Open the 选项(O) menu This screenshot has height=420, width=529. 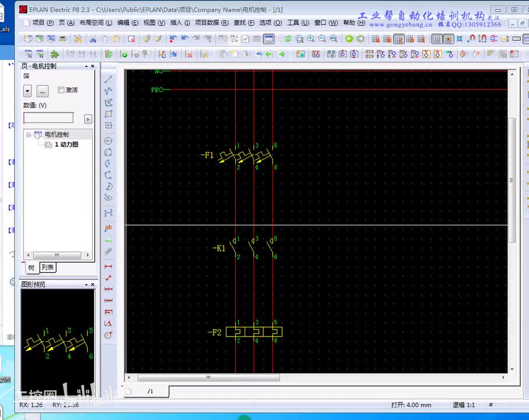pos(270,23)
